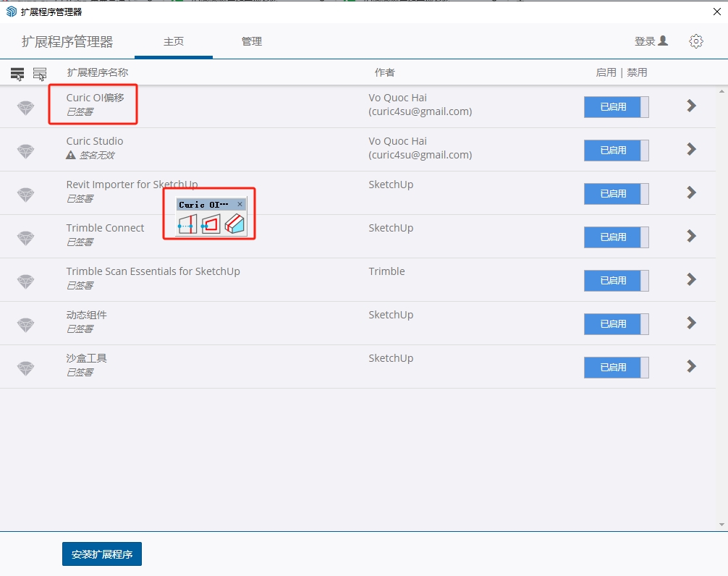Click the Revit Importer gem icon
Image resolution: width=728 pixels, height=576 pixels.
point(25,195)
